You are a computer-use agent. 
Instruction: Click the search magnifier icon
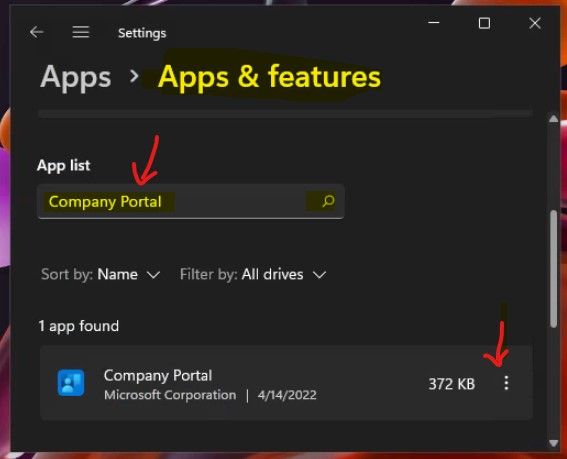(x=328, y=201)
